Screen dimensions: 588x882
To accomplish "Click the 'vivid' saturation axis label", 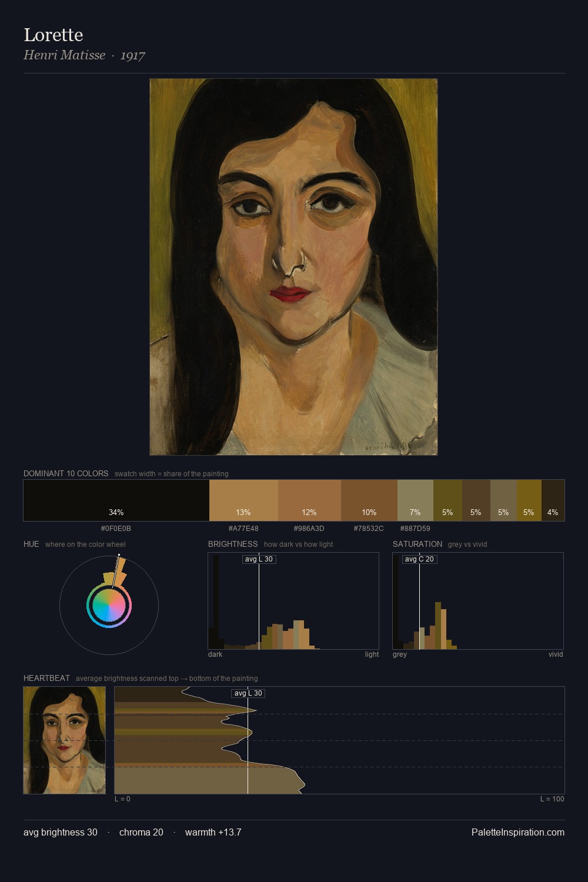I will [x=556, y=654].
